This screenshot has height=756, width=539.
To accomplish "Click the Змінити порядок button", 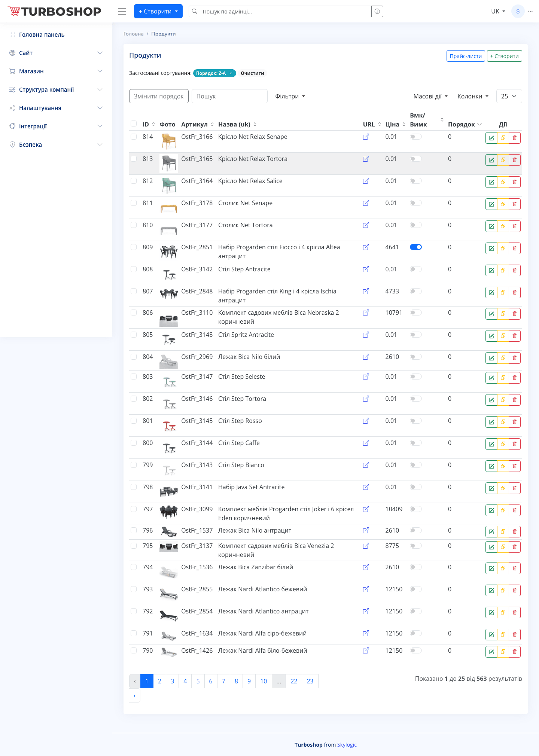I will click(159, 96).
